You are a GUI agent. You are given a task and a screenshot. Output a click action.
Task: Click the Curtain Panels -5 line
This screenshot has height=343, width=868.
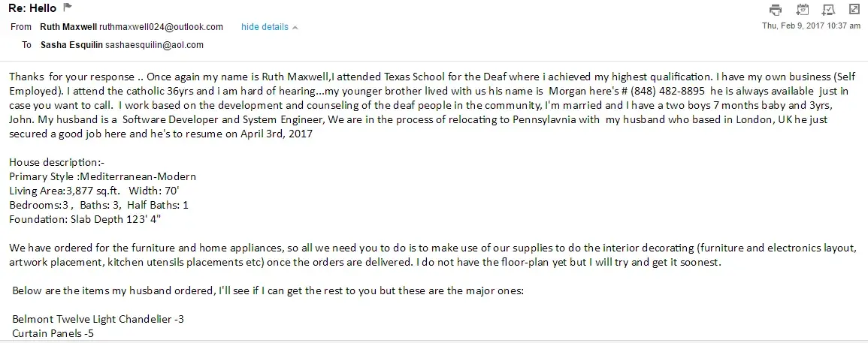pos(53,333)
